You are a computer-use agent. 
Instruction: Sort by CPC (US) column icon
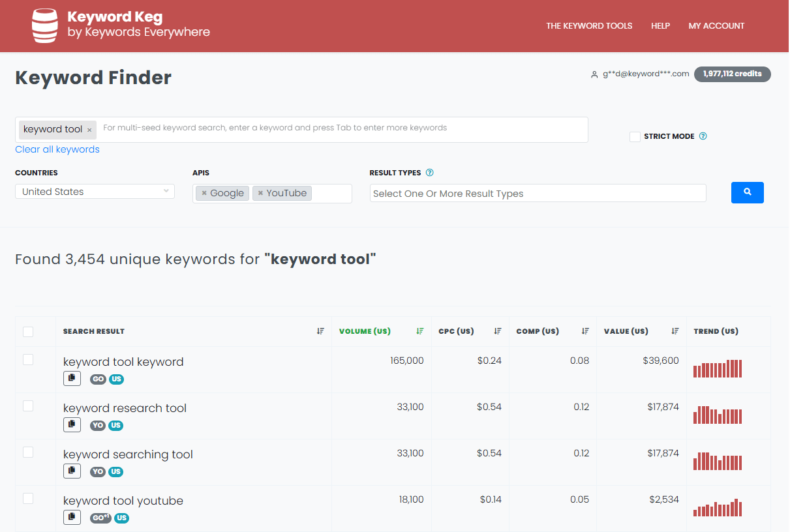pos(498,331)
